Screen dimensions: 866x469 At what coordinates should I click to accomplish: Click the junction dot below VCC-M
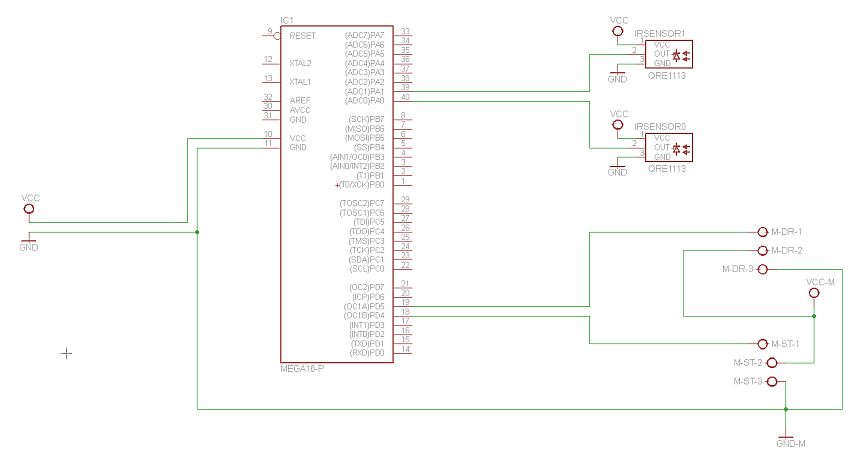[x=814, y=316]
